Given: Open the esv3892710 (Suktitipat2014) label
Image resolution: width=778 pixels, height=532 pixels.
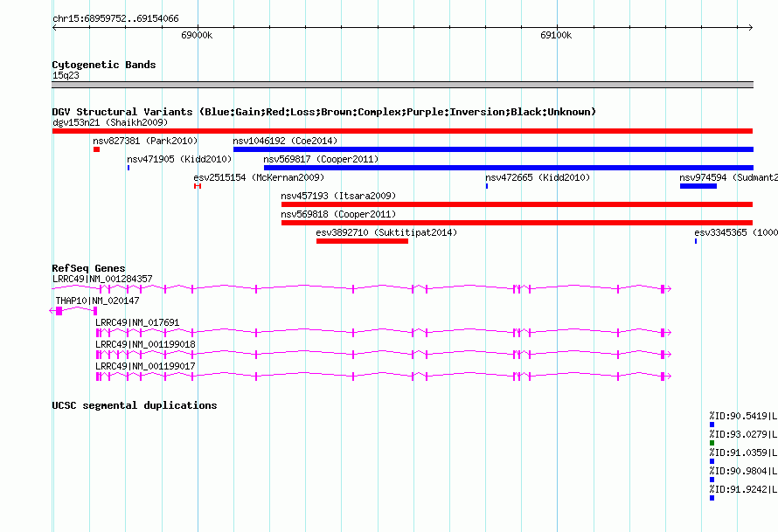Looking at the screenshot, I should (x=386, y=232).
